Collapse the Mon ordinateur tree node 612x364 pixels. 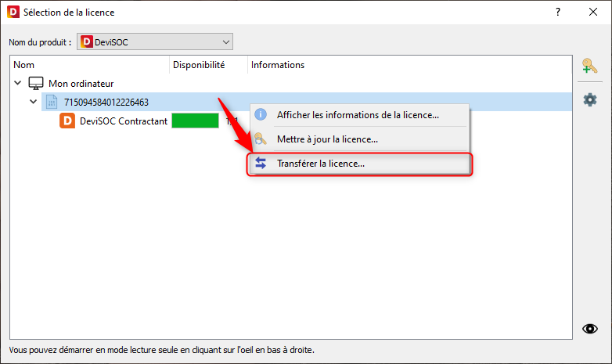click(x=17, y=83)
